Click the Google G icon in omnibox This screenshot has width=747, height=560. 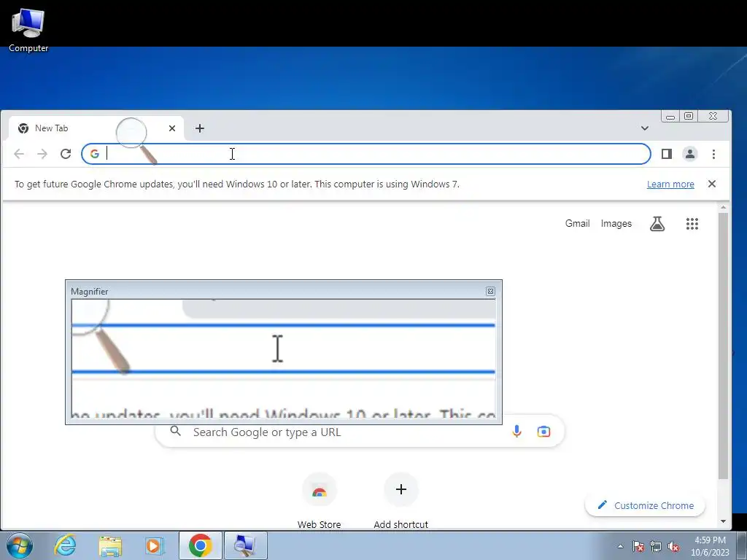tap(94, 154)
